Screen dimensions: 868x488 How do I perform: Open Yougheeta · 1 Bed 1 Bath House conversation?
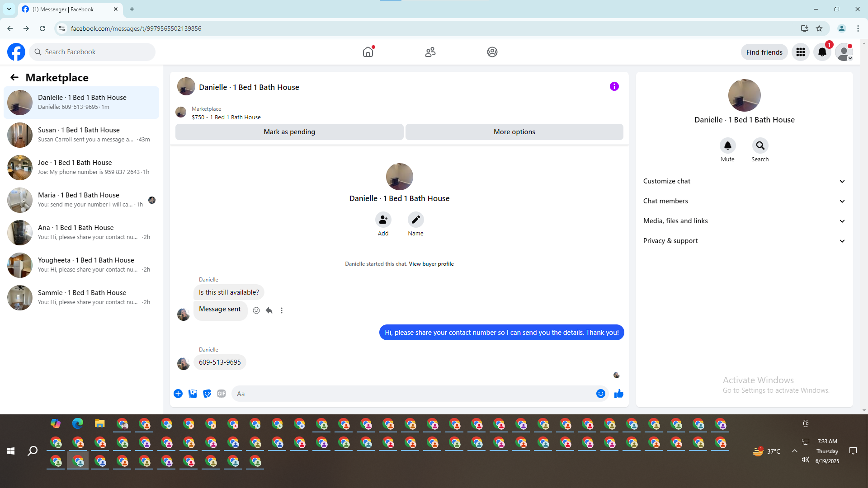coord(81,265)
